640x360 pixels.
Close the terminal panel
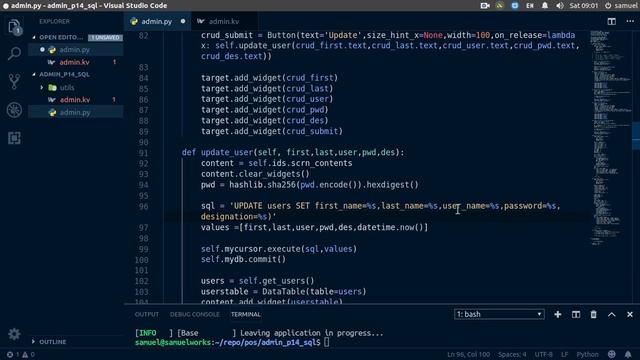point(630,314)
